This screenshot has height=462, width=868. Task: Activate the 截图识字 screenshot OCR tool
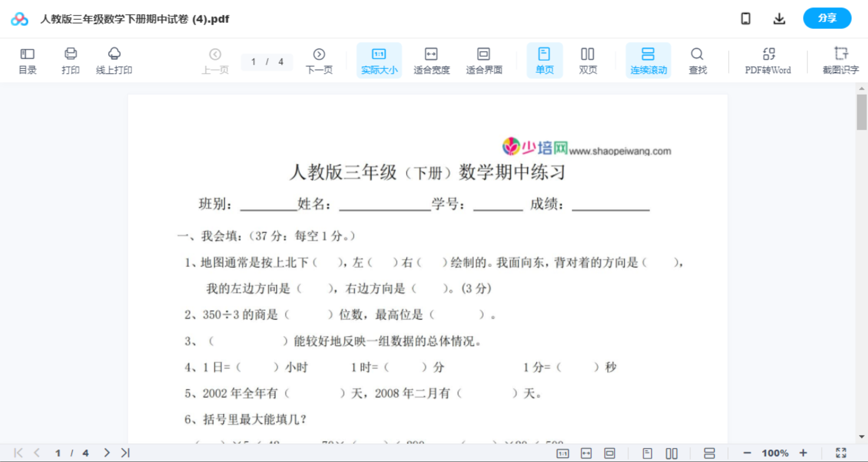click(841, 60)
